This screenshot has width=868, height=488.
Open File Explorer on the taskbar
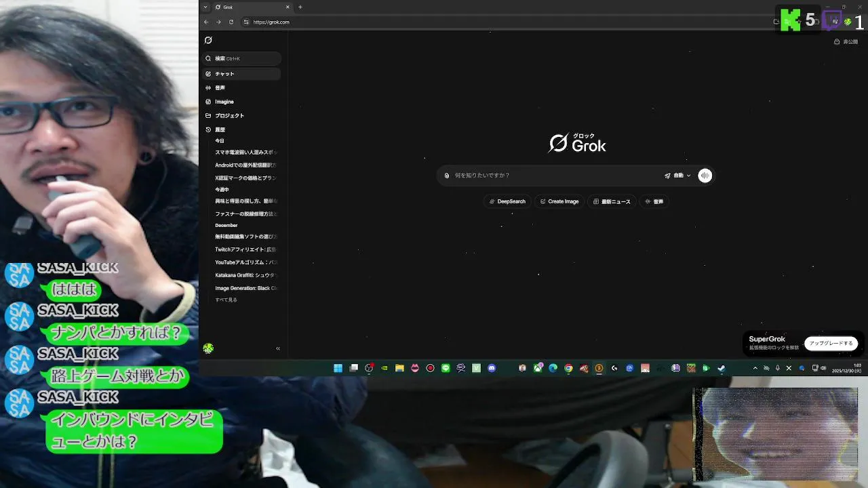tap(399, 368)
